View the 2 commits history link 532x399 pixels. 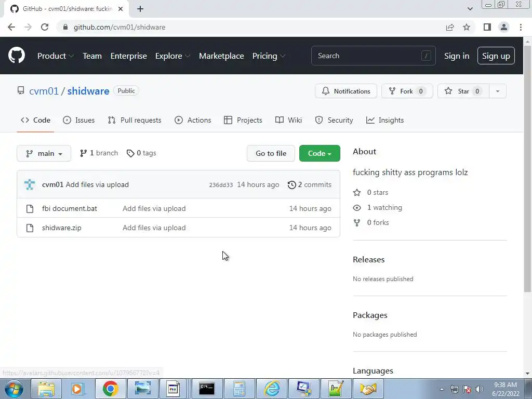coord(310,185)
